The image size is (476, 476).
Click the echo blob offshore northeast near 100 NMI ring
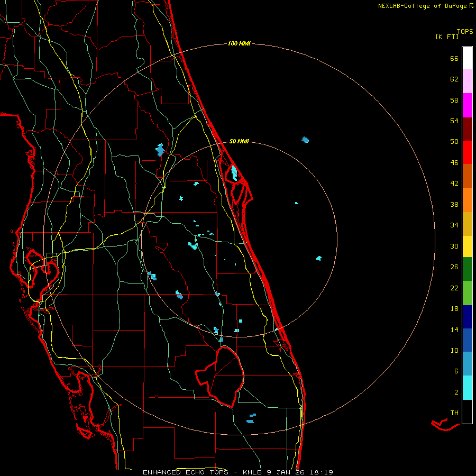(305, 140)
